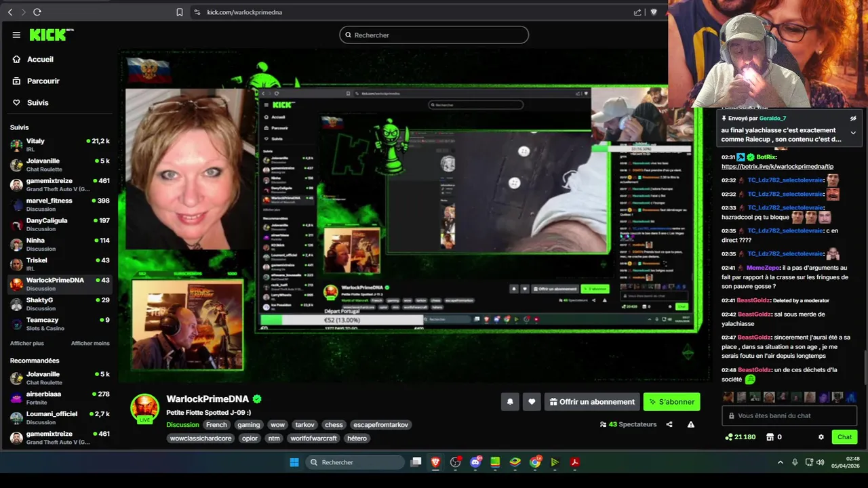
Task: Click the share icon in browser address bar
Action: pos(637,12)
